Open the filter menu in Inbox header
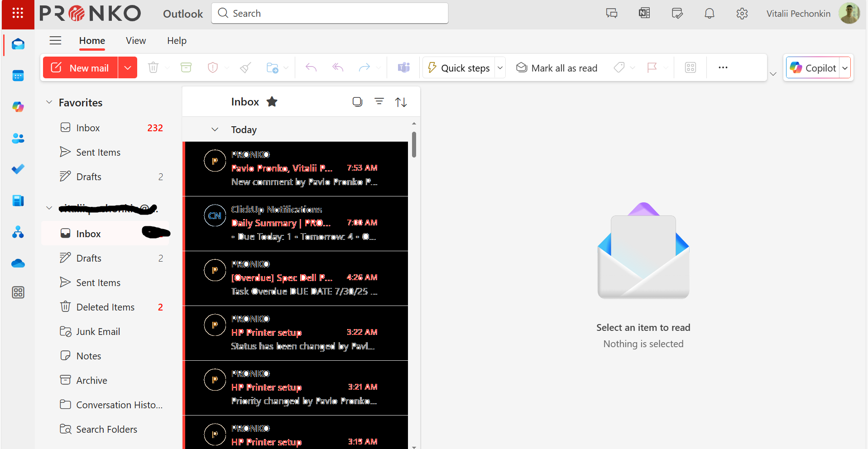The image size is (868, 449). point(379,102)
